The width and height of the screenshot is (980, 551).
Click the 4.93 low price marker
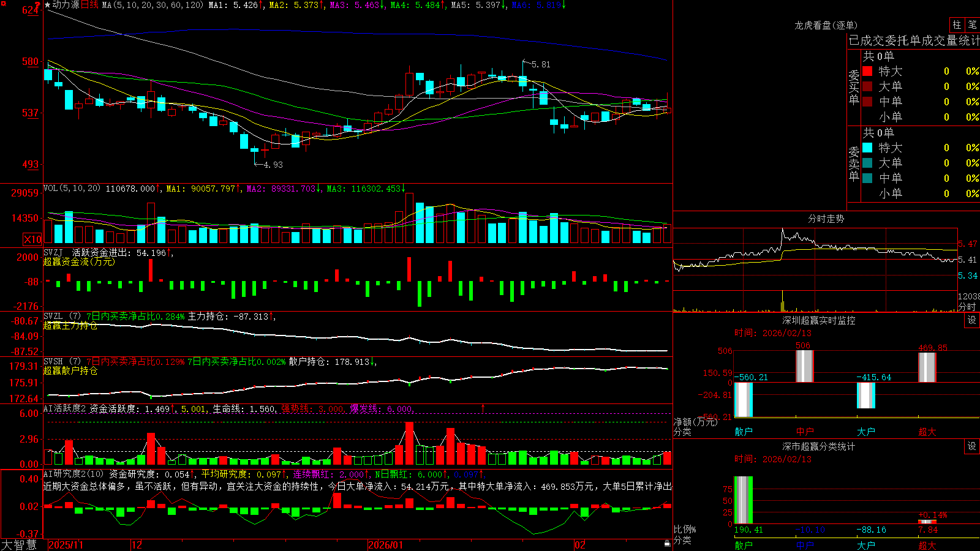[273, 165]
